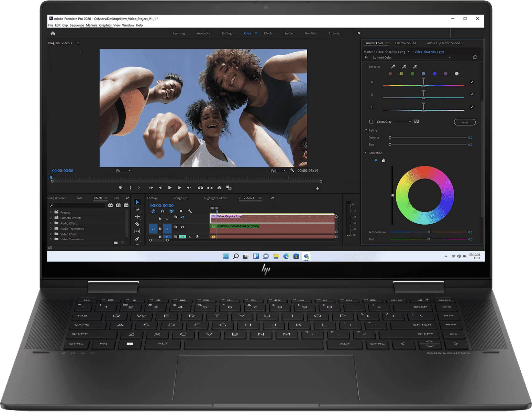Viewport: 532px width, 412px height.
Task: Switch to the Info panel tab
Action: click(80, 198)
